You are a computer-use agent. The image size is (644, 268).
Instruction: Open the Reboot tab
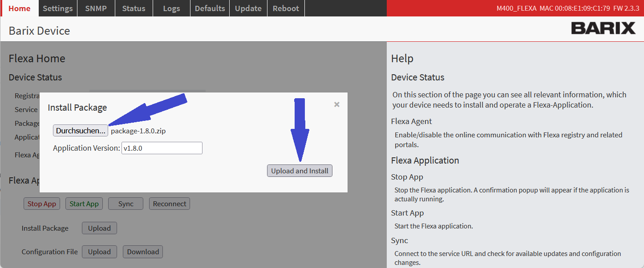tap(286, 8)
